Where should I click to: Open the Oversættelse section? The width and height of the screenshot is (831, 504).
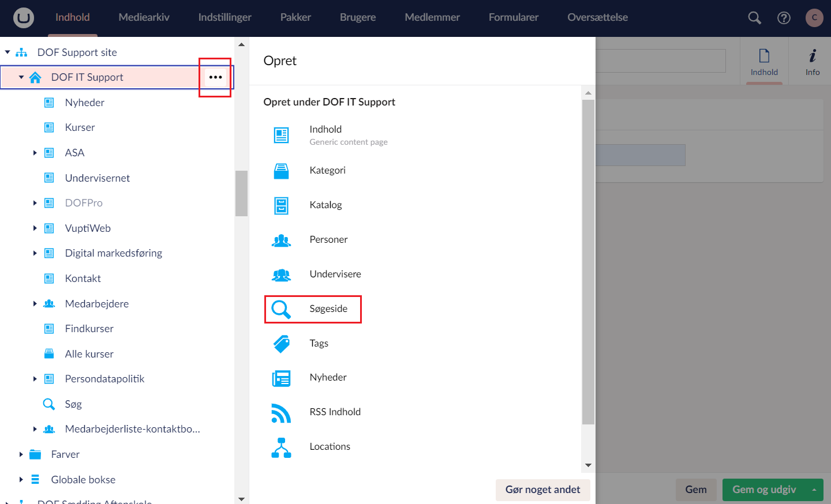(597, 17)
